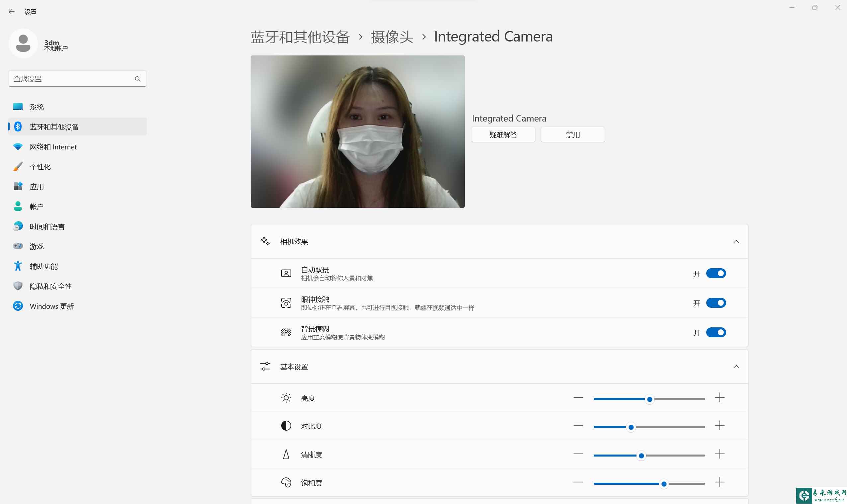Click the 疑难解答 button

click(503, 134)
